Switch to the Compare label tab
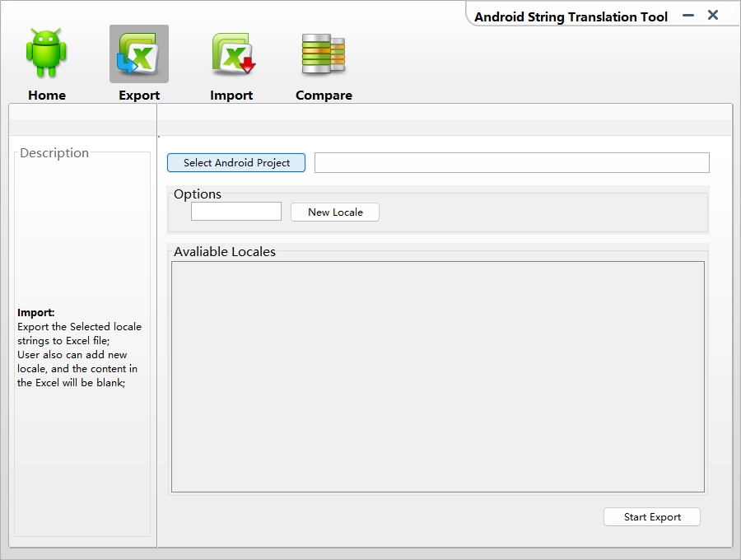Viewport: 741px width, 560px height. (324, 95)
